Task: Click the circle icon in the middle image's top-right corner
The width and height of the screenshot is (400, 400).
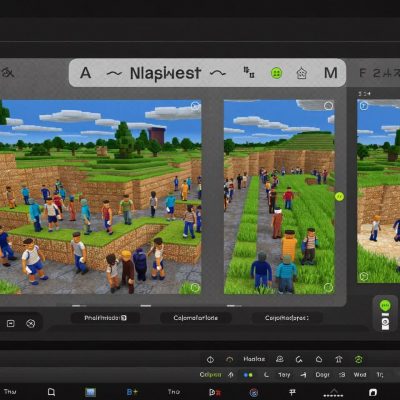Action: click(x=328, y=106)
